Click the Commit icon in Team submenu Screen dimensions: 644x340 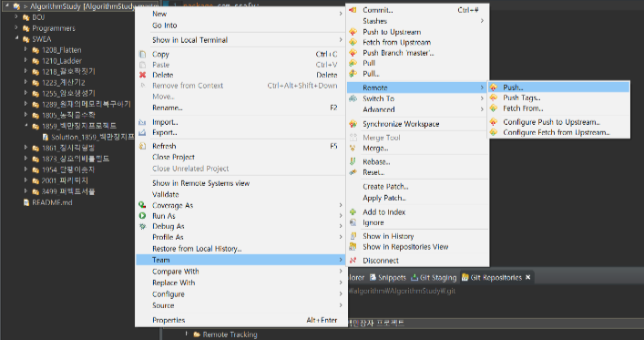353,10
